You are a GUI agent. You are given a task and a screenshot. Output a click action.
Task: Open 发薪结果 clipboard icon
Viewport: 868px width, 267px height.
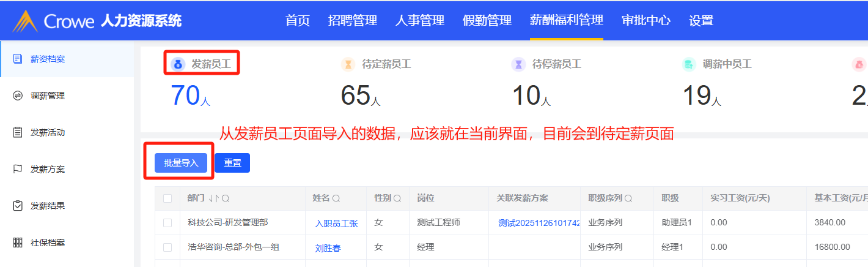point(18,206)
